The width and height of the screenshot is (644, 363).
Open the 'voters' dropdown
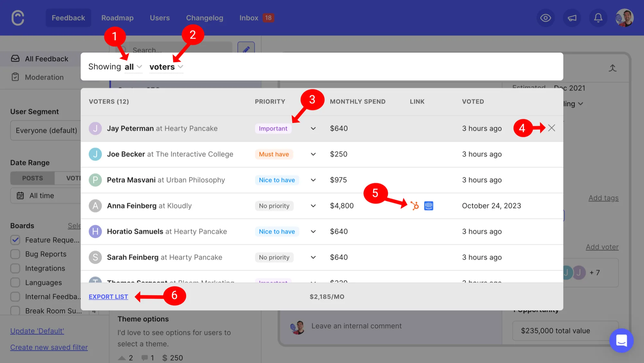pos(166,67)
